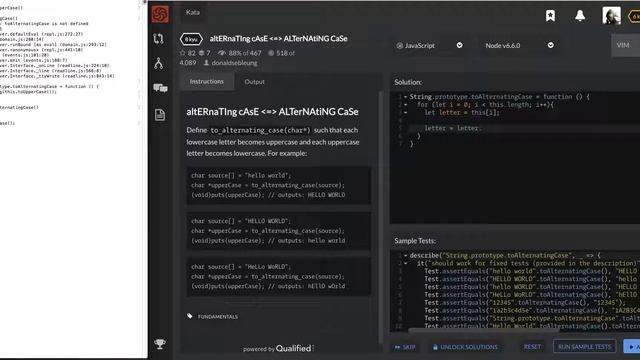Image resolution: width=640 pixels, height=360 pixels.
Task: Click UNLOCK SOLUTIONS button
Action: pyautogui.click(x=465, y=347)
